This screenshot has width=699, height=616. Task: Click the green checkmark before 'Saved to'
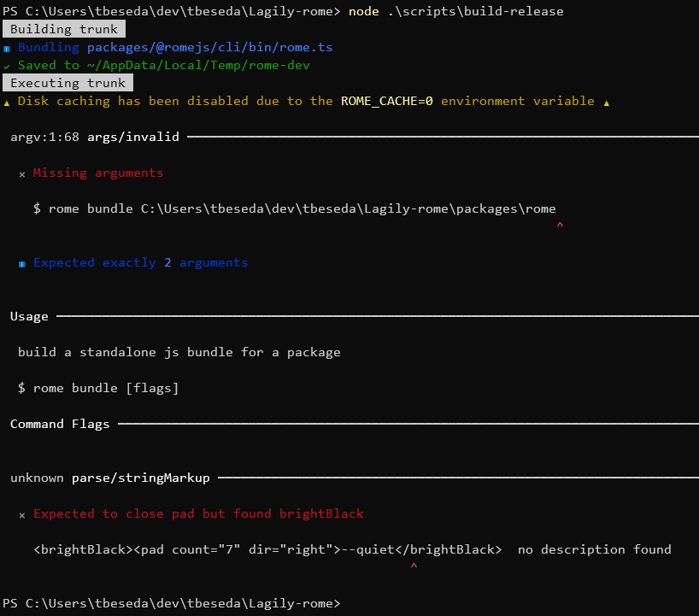click(x=7, y=67)
